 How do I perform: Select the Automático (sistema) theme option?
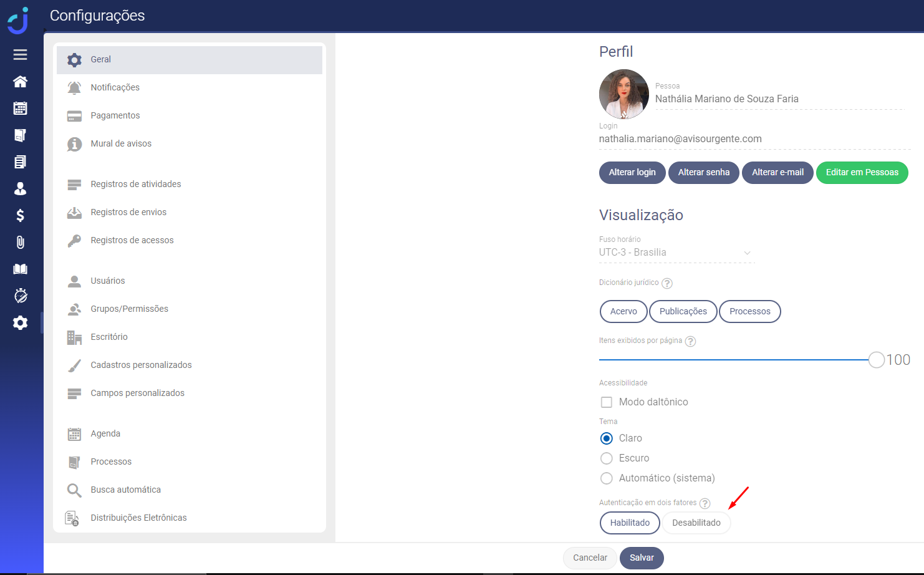click(606, 478)
